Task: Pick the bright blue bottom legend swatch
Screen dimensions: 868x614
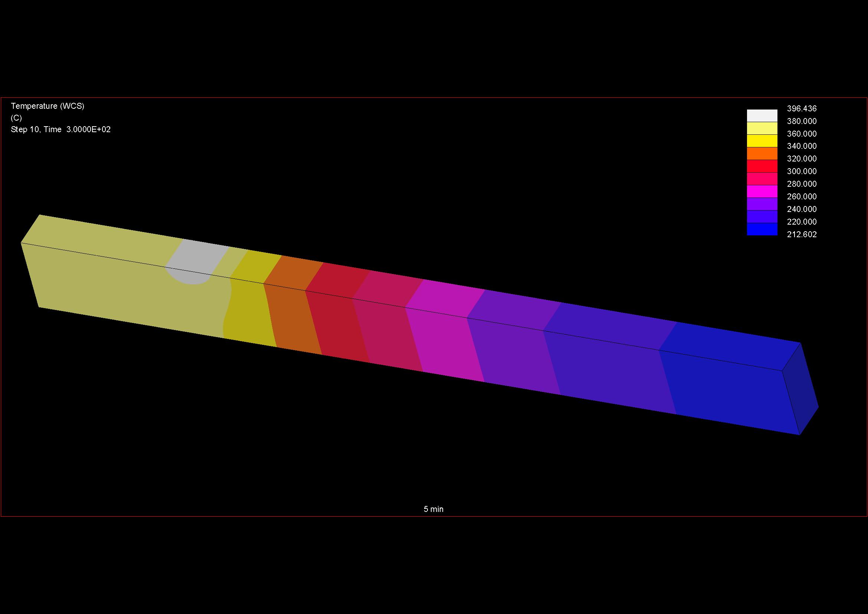Action: click(762, 229)
